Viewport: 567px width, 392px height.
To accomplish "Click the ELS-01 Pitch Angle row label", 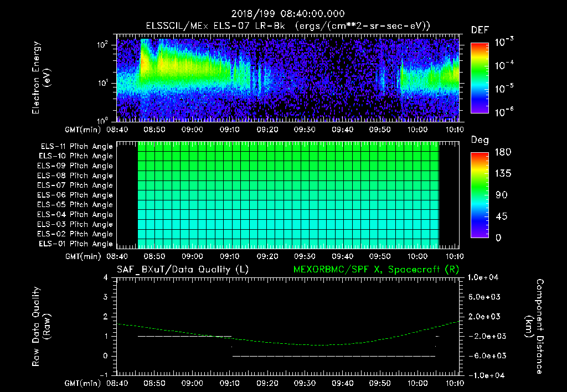I will [76, 244].
